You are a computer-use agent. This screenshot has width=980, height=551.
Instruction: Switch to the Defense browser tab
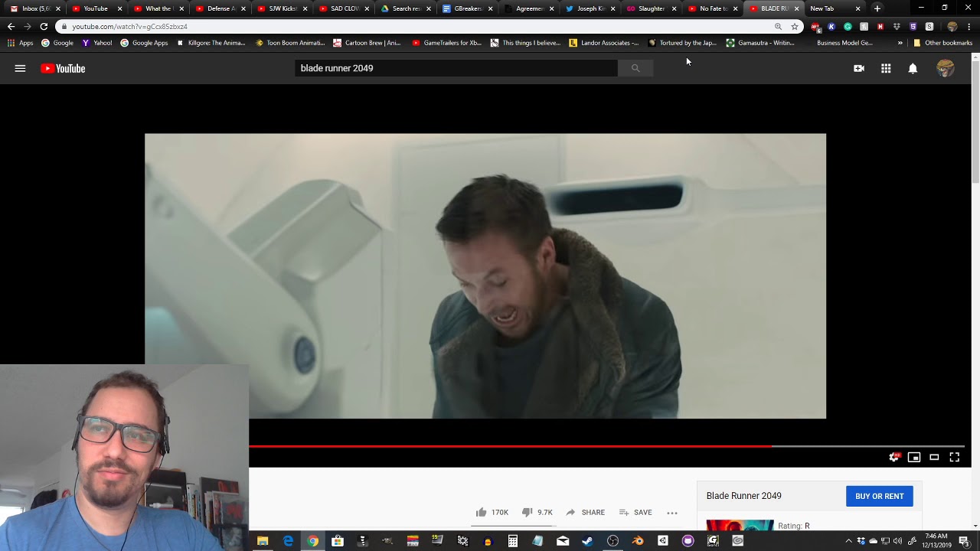(218, 8)
